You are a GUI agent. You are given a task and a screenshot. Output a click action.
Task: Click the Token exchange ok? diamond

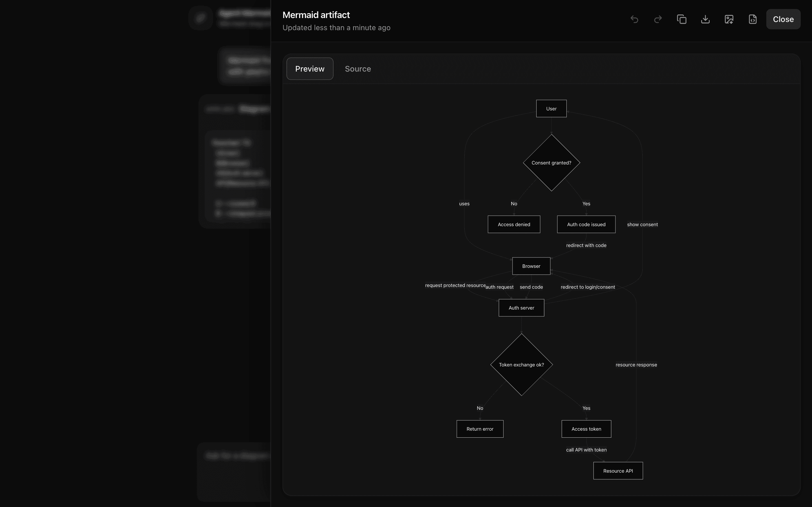[521, 365]
